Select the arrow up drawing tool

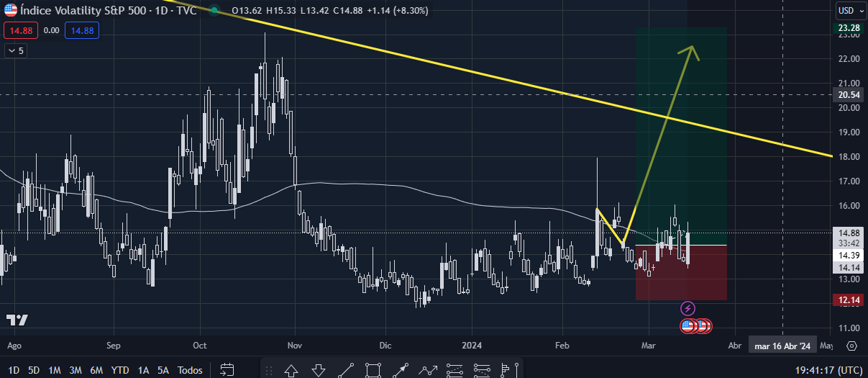291,371
